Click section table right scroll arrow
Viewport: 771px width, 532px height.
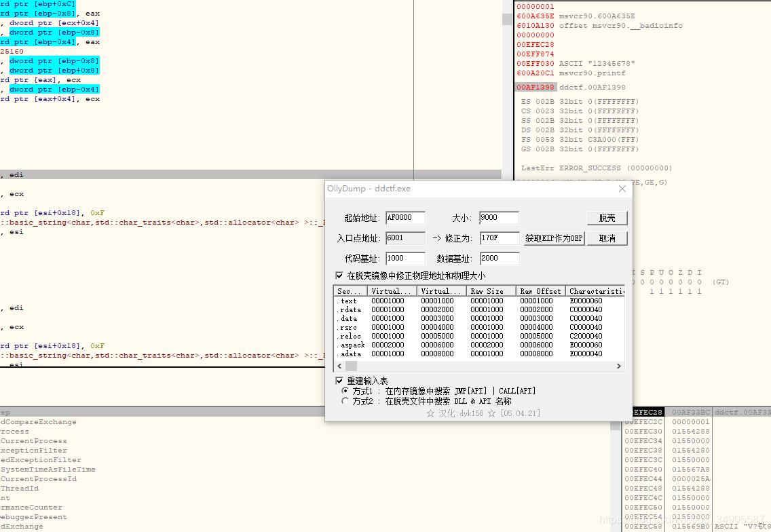pos(619,366)
